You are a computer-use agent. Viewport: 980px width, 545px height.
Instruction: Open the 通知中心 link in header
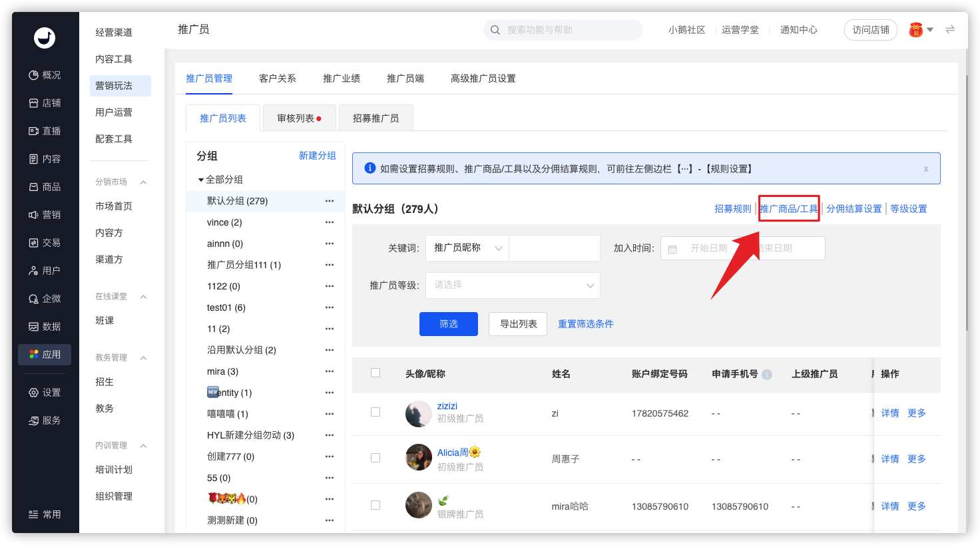pyautogui.click(x=799, y=30)
